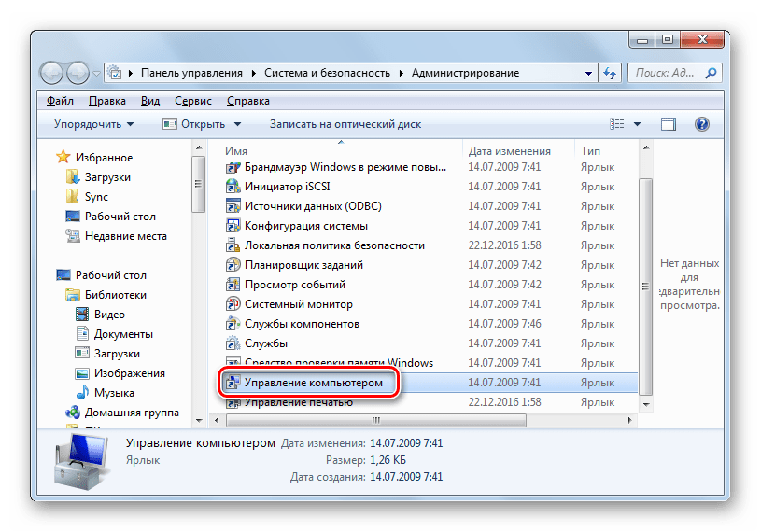Viewport: 761px width, 532px height.
Task: Open the Справка menu
Action: [248, 101]
